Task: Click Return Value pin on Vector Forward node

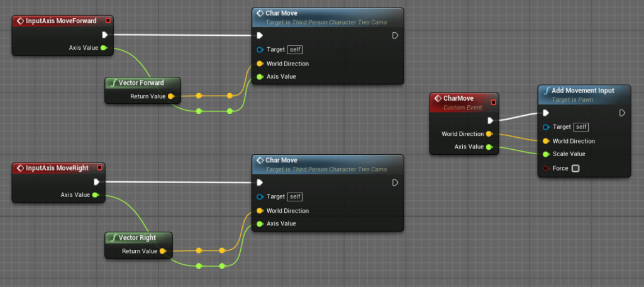Action: [x=171, y=96]
